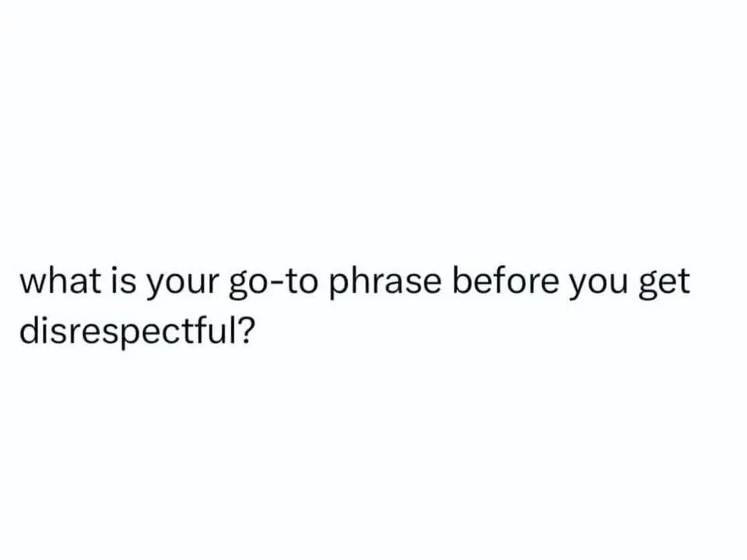
Task: Click the 'ful' ending of 'disrespectful'
Action: pos(212,331)
